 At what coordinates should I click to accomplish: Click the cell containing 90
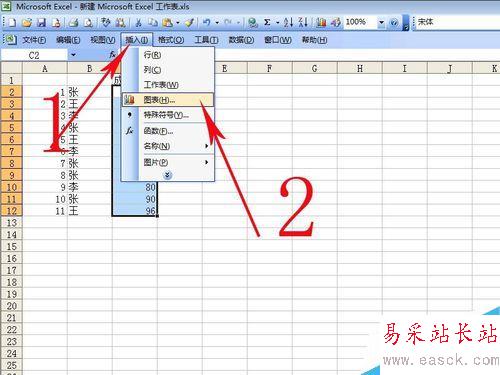coord(135,199)
